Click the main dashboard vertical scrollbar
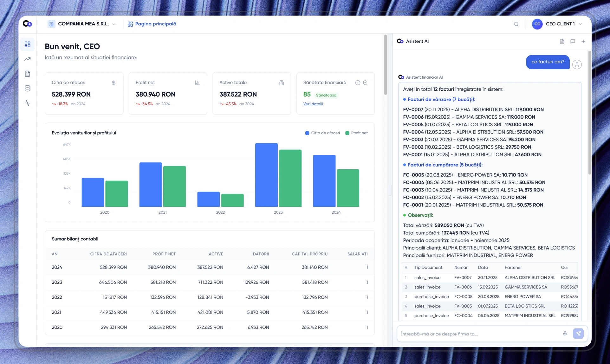 point(385,65)
